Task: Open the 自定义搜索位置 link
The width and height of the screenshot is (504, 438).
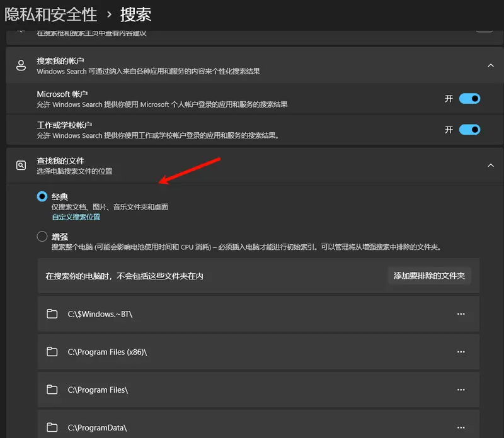Action: point(76,216)
